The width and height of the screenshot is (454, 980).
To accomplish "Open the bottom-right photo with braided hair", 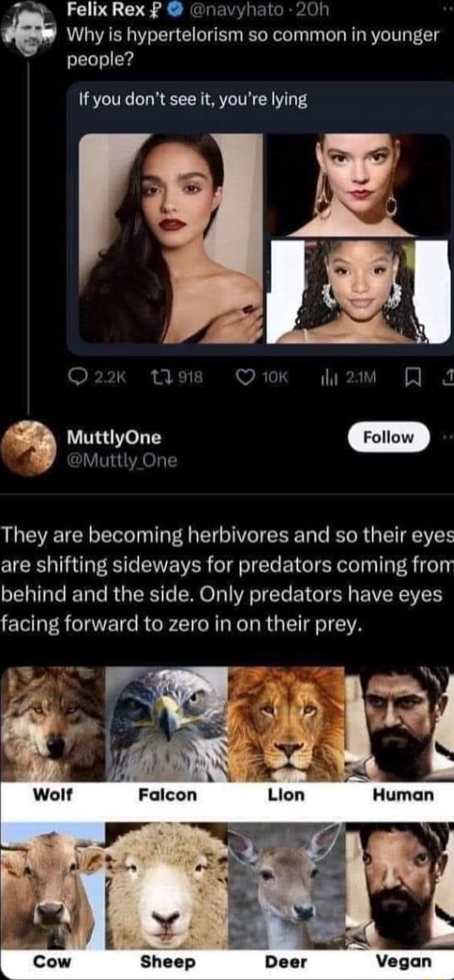I will click(x=358, y=291).
